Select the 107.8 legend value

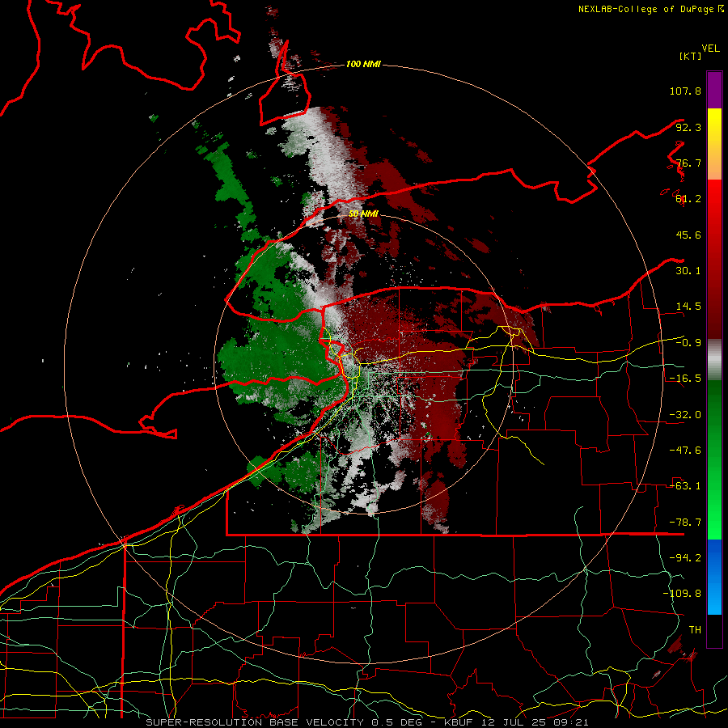point(685,91)
